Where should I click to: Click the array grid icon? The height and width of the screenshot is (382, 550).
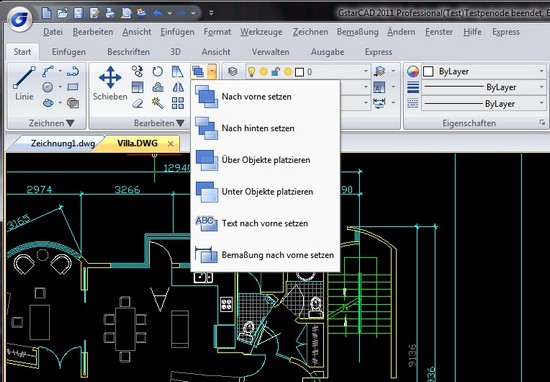coord(178,103)
